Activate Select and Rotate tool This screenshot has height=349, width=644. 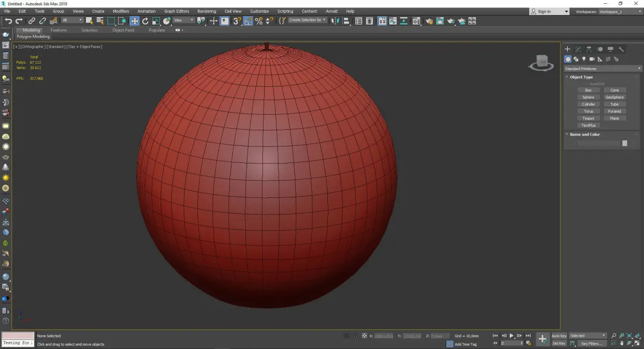coord(145,21)
